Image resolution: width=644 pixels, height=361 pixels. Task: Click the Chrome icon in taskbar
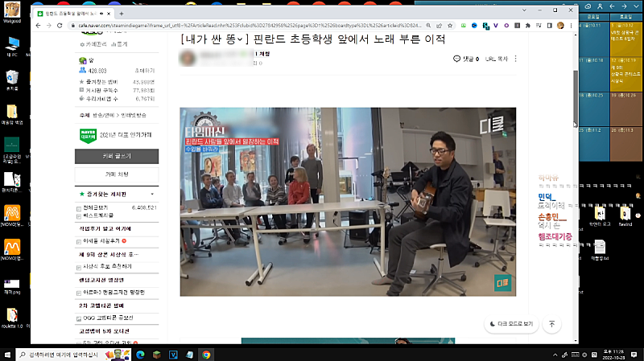coord(206,354)
